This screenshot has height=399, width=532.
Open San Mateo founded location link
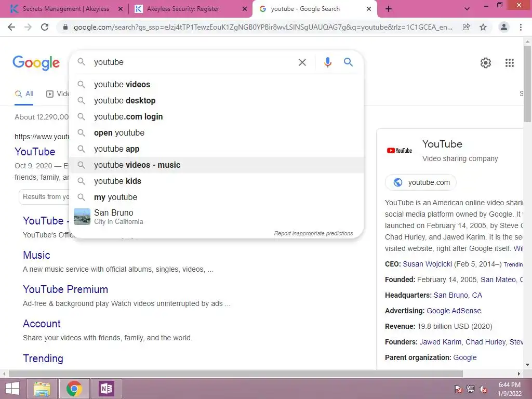(498, 280)
